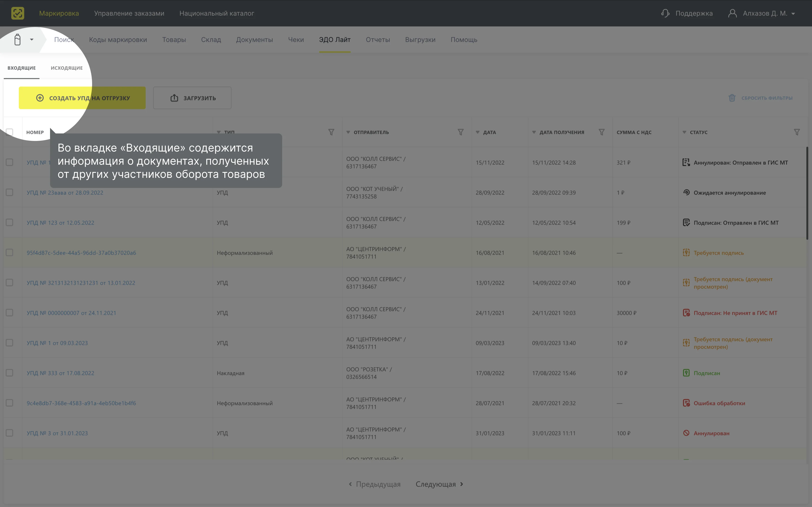This screenshot has height=507, width=812.
Task: Click the filter funnel in Дата получения column
Action: [601, 132]
